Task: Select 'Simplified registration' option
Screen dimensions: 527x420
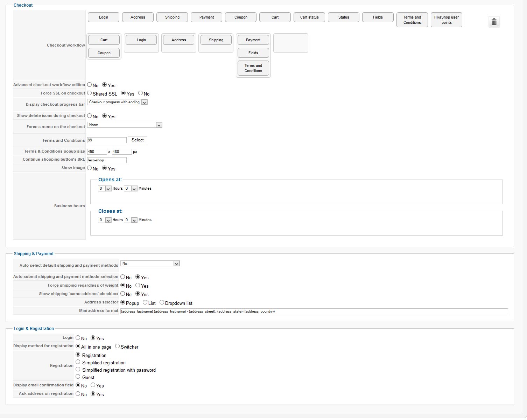Action: coord(78,362)
